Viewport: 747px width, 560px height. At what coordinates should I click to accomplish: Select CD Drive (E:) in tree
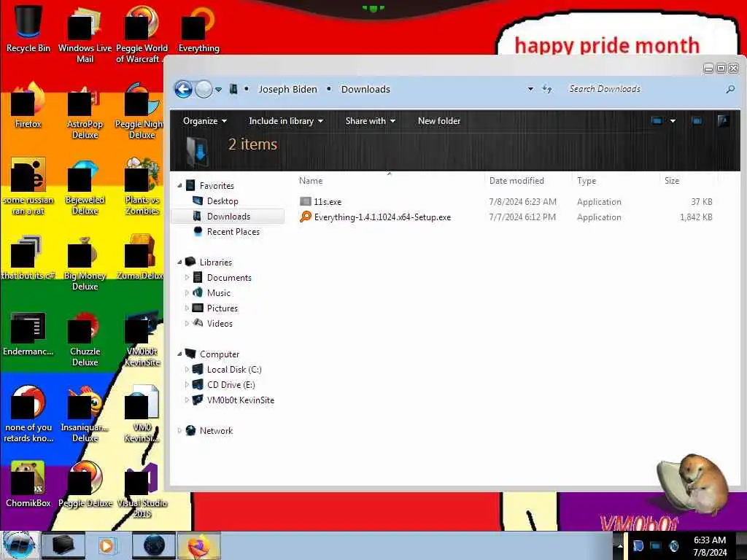click(x=231, y=385)
